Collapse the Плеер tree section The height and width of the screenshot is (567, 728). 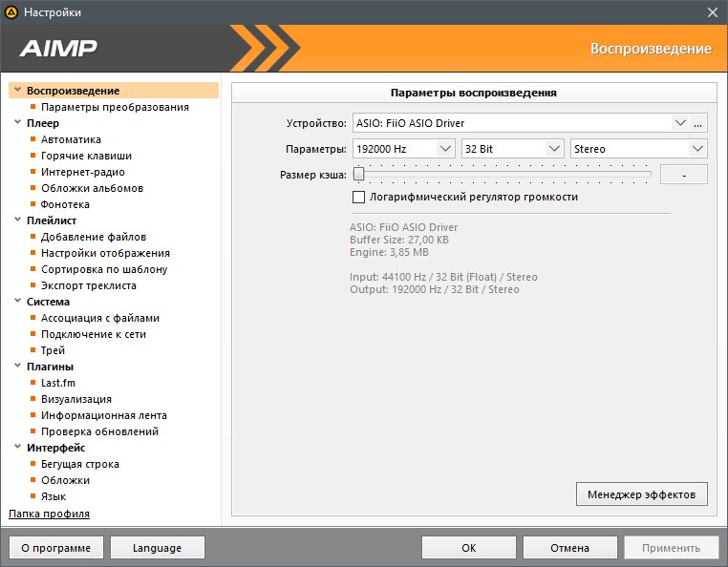17,123
